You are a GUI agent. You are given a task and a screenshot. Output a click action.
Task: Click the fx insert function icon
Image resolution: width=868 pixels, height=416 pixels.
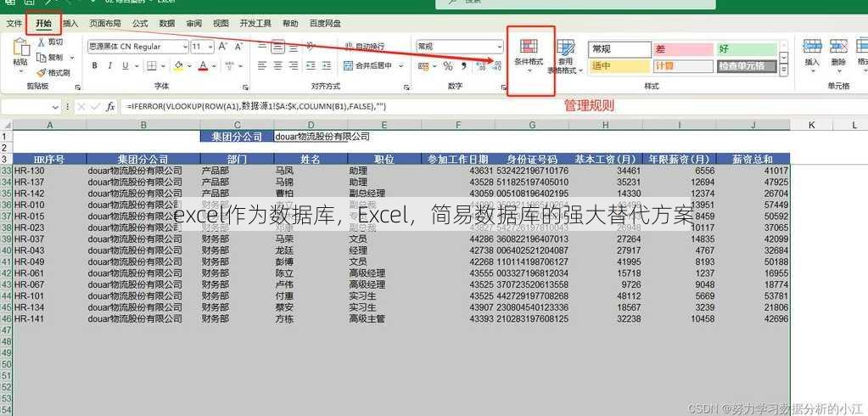(110, 106)
